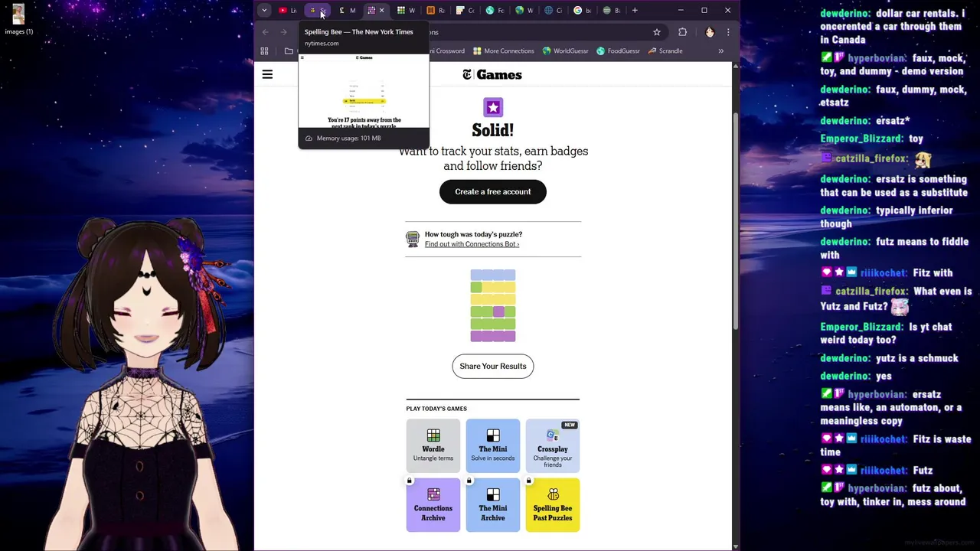
Task: Switch to the Wordle tab
Action: 406,11
